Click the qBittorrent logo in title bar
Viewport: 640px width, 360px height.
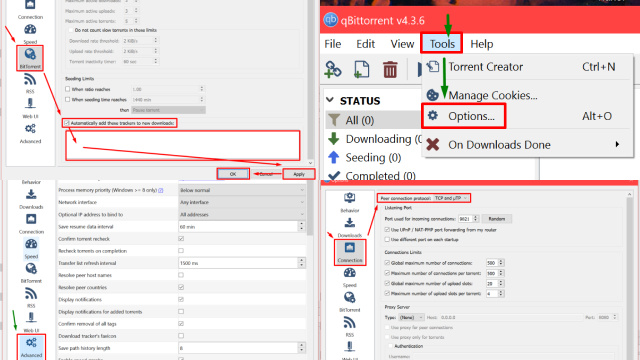click(330, 20)
